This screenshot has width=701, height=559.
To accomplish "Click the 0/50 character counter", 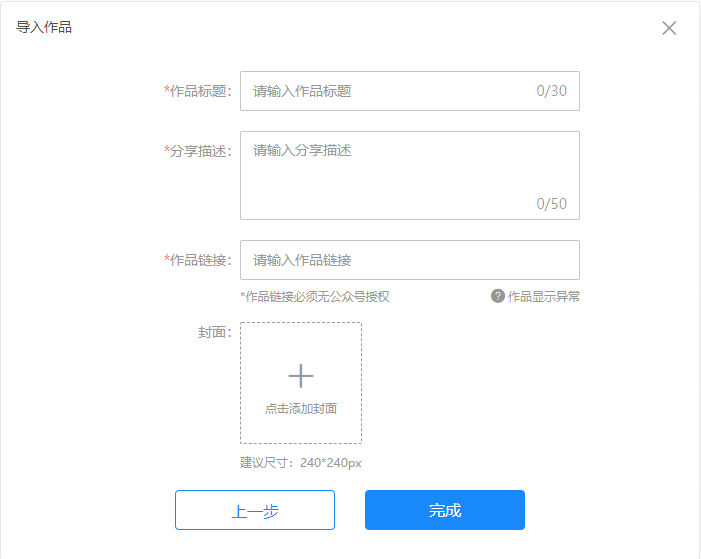I will [x=551, y=204].
